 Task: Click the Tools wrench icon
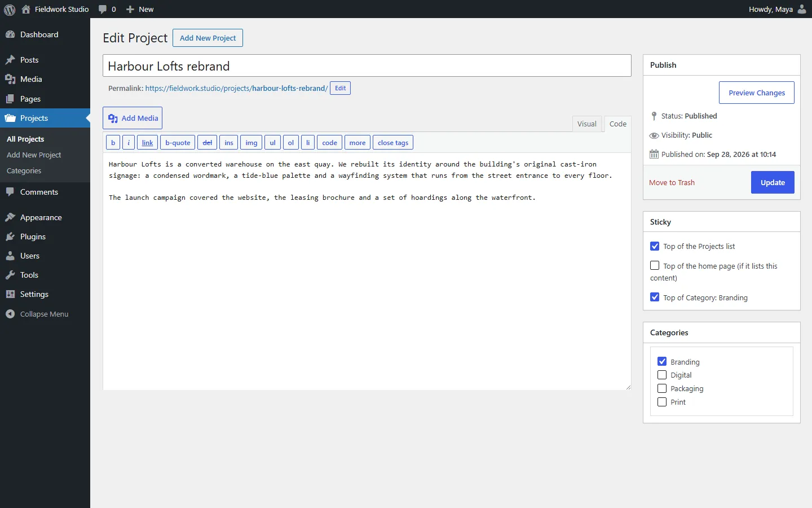[x=10, y=275]
